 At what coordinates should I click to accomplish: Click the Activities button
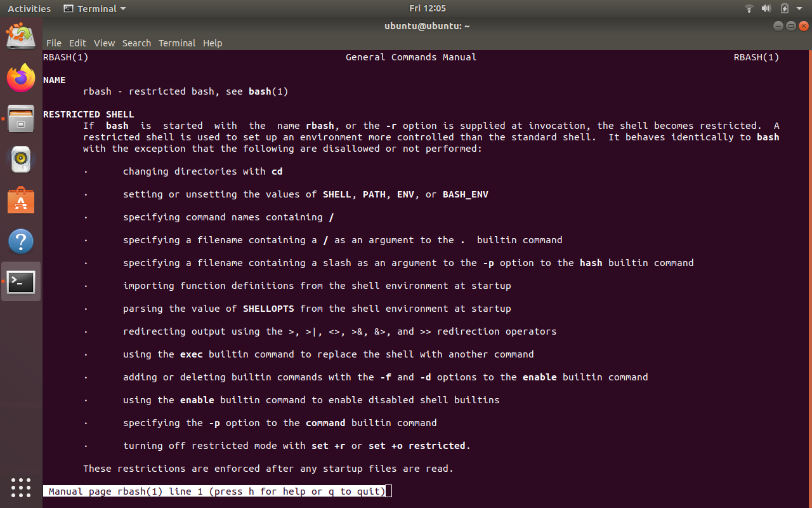29,9
